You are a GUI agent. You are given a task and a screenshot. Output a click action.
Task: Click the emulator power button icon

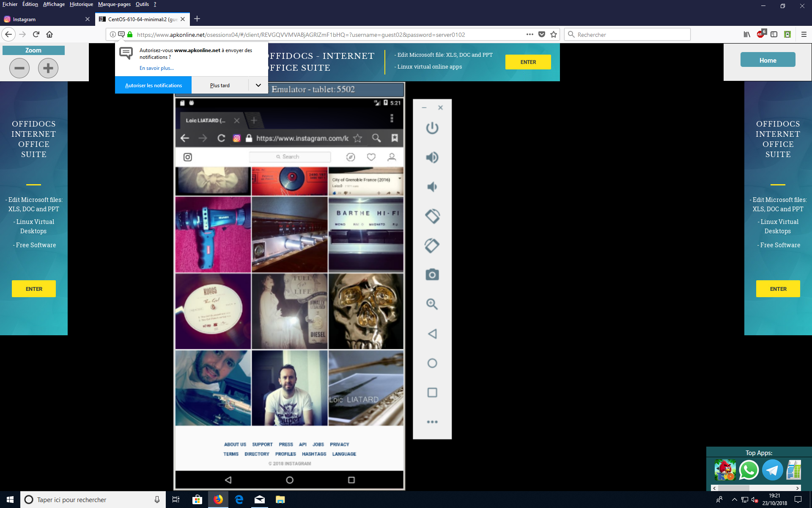pyautogui.click(x=432, y=128)
